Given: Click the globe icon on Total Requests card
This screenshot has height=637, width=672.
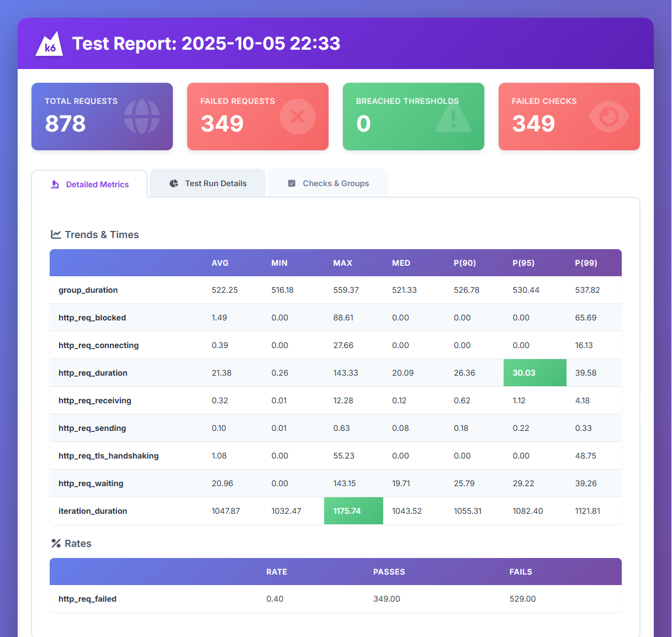Looking at the screenshot, I should click(x=142, y=117).
